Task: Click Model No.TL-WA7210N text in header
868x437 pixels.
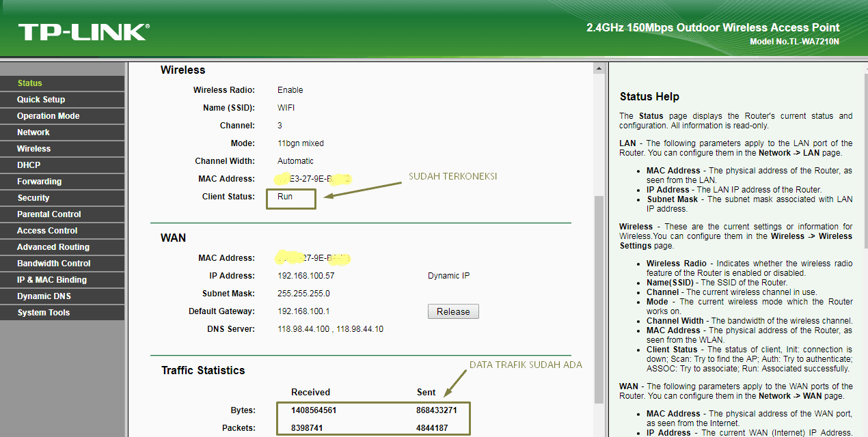Action: coord(794,42)
